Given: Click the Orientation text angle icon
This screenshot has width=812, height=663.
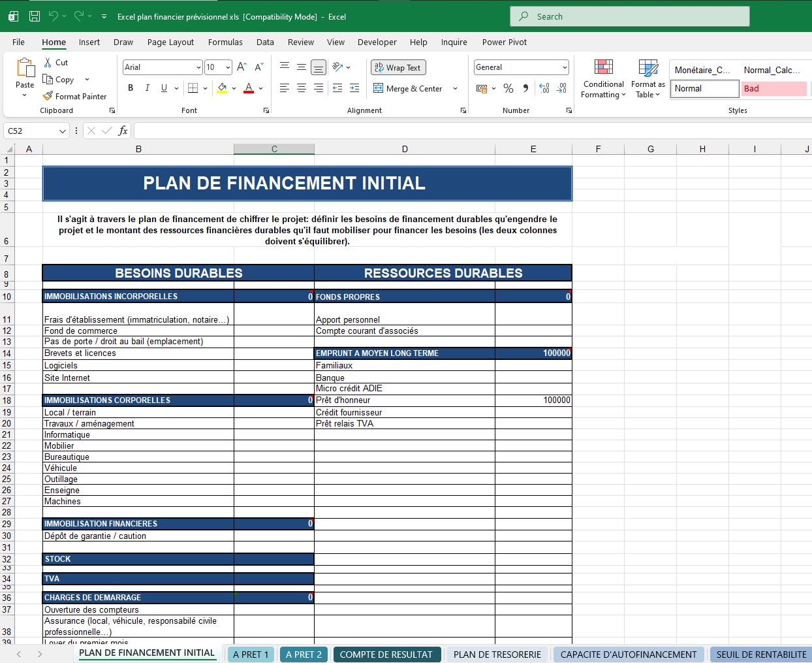Looking at the screenshot, I should point(337,67).
